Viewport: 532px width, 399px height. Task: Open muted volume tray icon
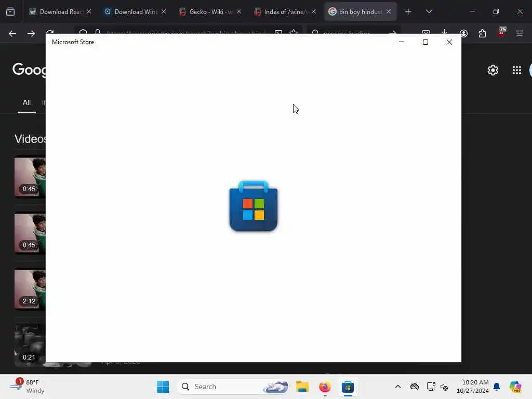pos(444,387)
